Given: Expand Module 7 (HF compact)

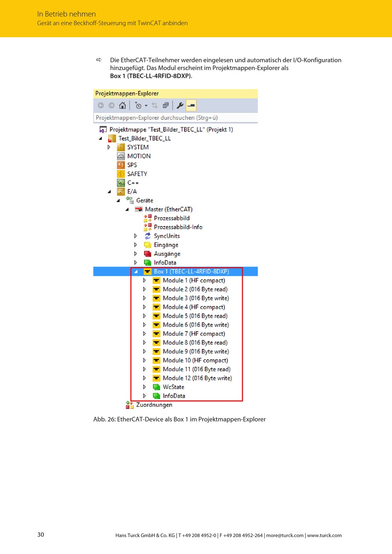Looking at the screenshot, I should coord(144,334).
